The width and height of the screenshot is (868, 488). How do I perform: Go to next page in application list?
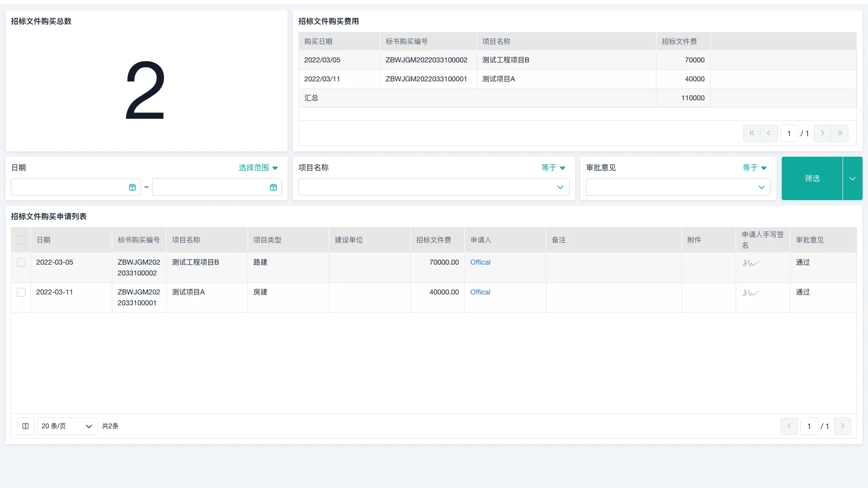pyautogui.click(x=843, y=426)
